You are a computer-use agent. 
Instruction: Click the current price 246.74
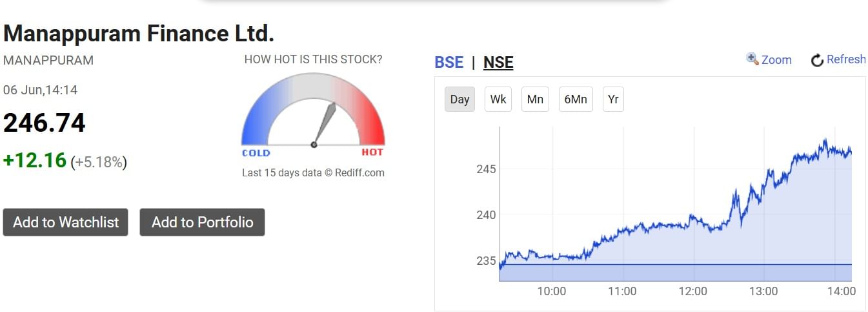(x=45, y=123)
